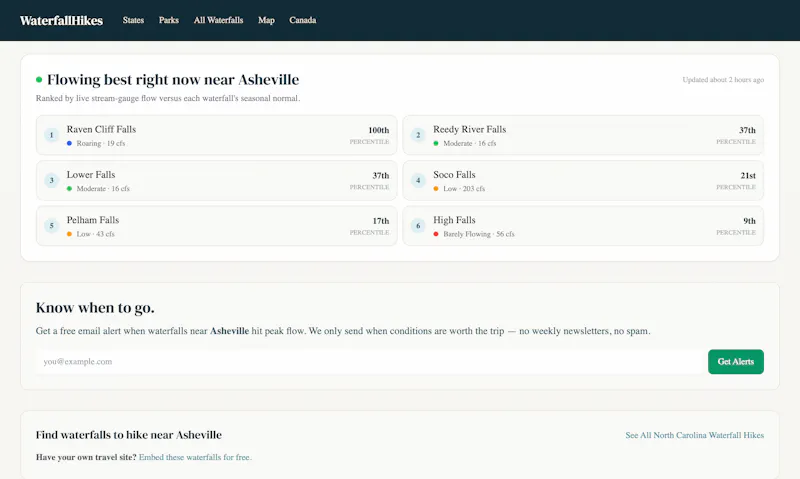The height and width of the screenshot is (479, 800).
Task: Open the Pelham Falls title
Action: (92, 220)
